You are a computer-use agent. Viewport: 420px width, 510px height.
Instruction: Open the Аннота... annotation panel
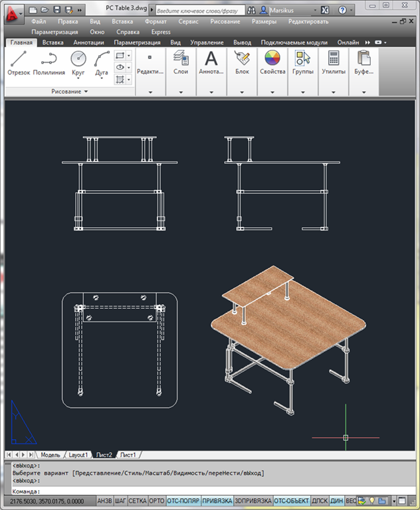click(211, 72)
